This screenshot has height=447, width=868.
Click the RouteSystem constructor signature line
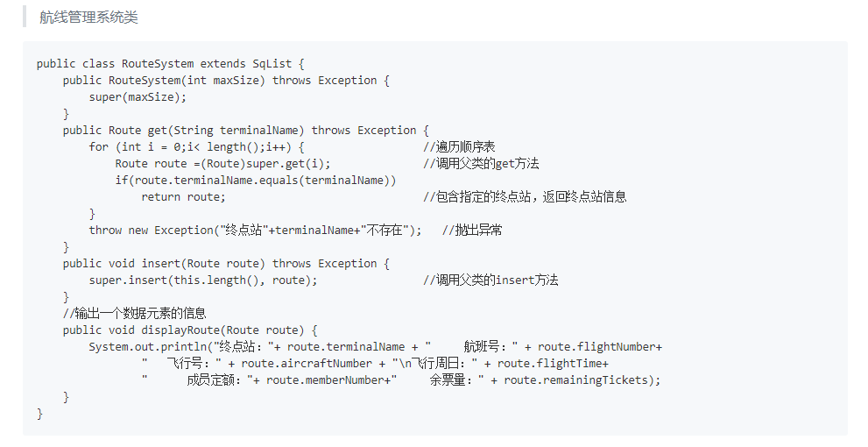(226, 81)
